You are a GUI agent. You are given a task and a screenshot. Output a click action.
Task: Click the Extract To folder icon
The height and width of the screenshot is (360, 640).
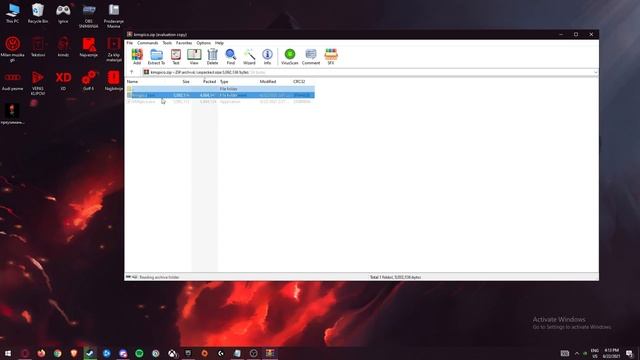[156, 56]
